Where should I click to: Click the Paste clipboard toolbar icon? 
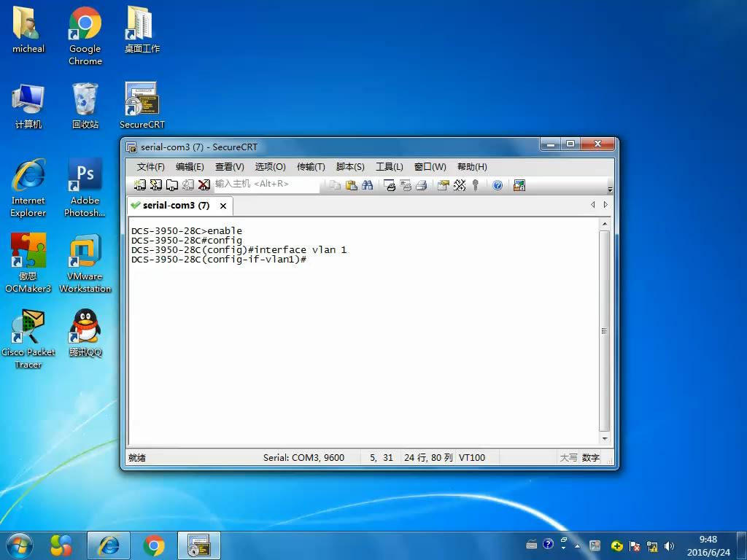[x=352, y=185]
